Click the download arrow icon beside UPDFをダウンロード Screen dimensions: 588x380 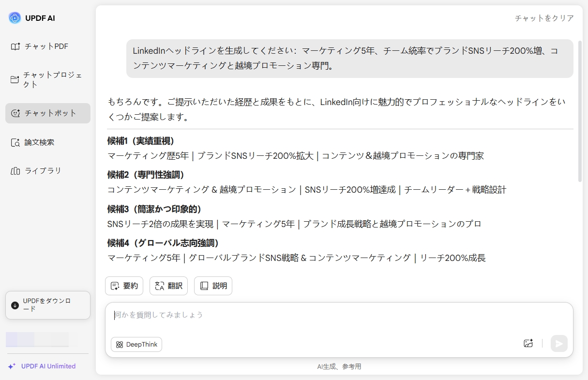[15, 305]
